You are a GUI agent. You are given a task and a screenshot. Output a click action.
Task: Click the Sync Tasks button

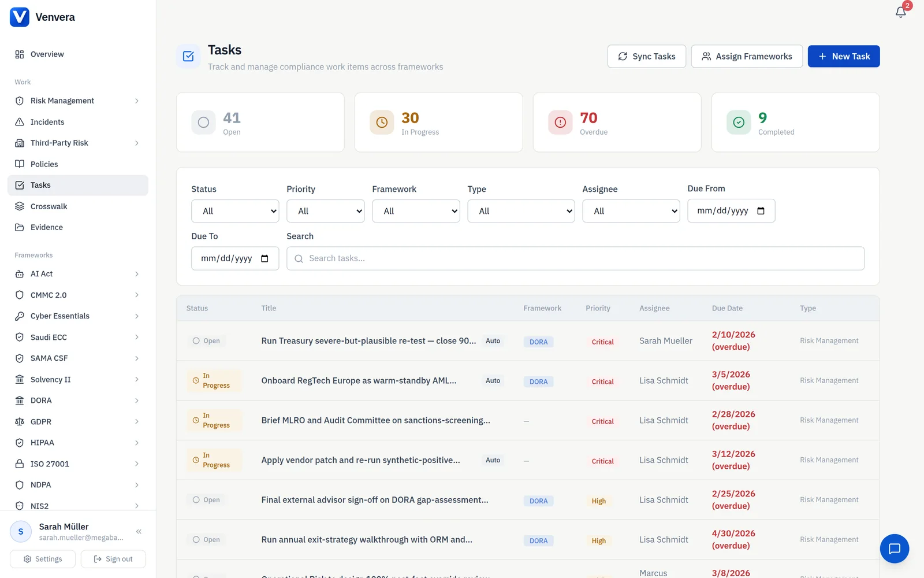647,56
